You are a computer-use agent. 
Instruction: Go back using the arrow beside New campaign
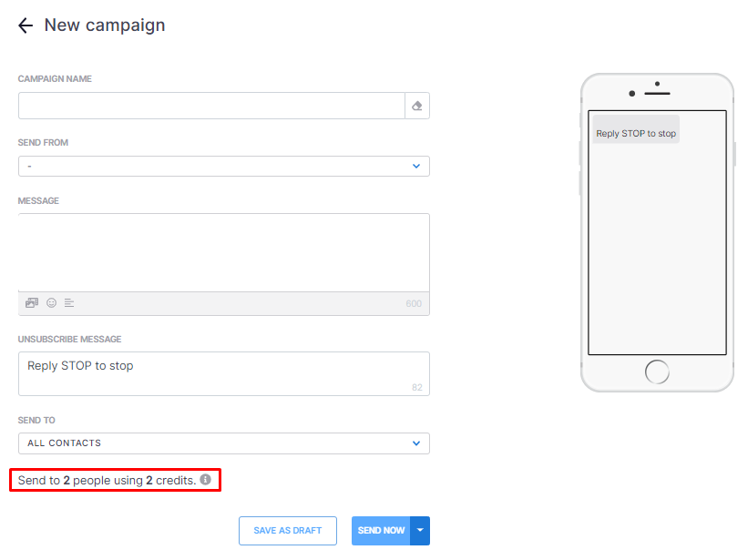26,25
